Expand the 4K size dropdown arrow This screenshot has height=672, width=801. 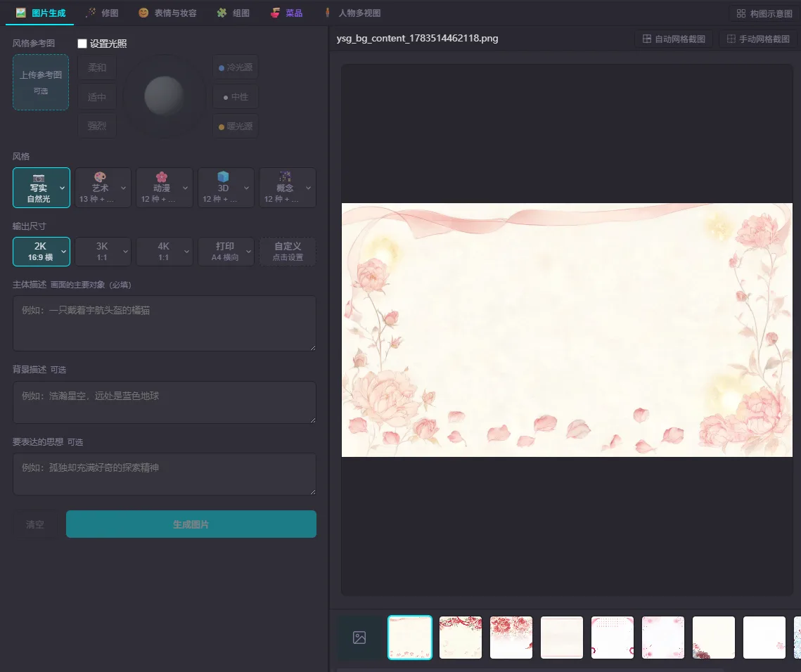(x=186, y=252)
